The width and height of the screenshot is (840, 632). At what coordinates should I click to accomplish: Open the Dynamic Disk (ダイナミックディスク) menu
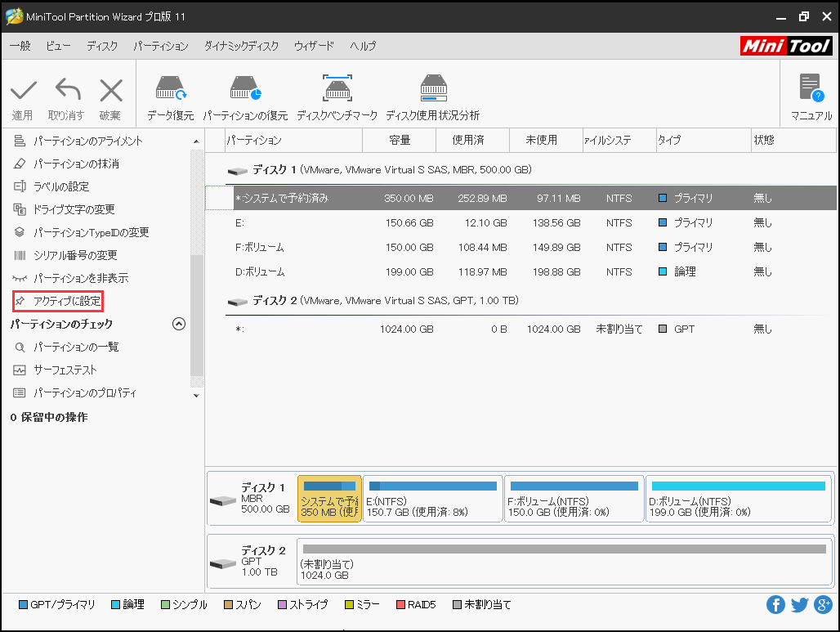(242, 46)
